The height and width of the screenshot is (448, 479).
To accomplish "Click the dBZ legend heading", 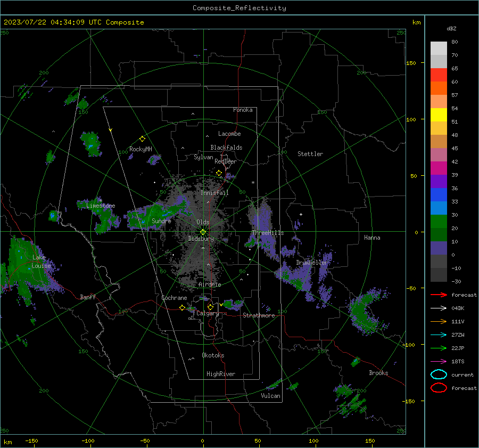I will (451, 29).
